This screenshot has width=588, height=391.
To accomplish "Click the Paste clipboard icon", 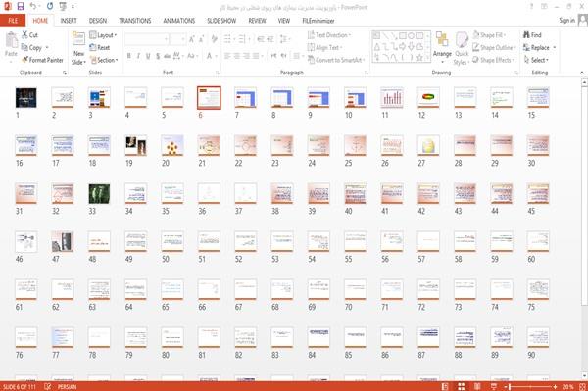I will pos(11,40).
